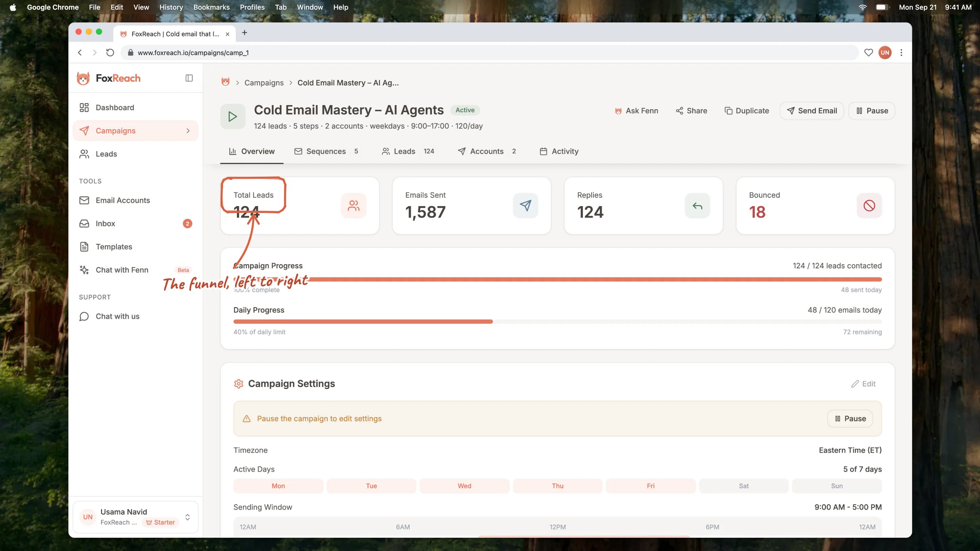Open the Apple menu
Viewport: 980px width, 551px height.
pyautogui.click(x=13, y=7)
